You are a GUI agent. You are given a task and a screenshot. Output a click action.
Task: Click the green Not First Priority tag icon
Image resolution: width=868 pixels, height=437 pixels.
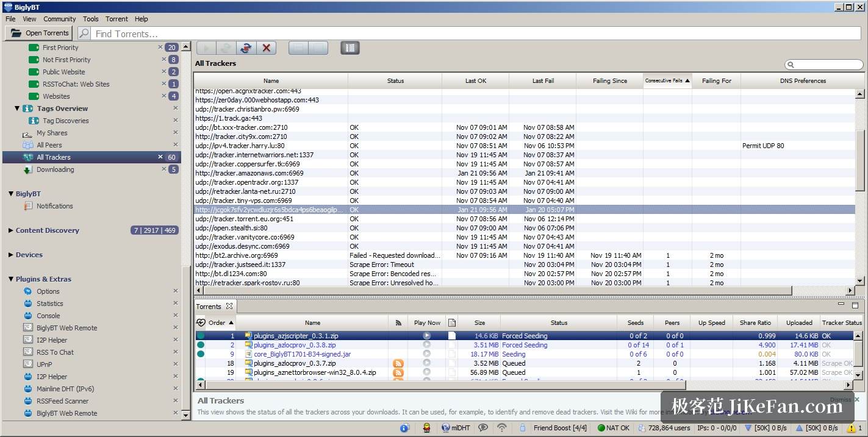34,60
